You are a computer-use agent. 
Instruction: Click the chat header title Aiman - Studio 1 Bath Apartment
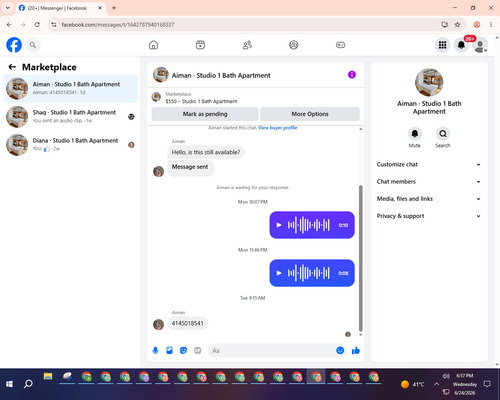[221, 75]
